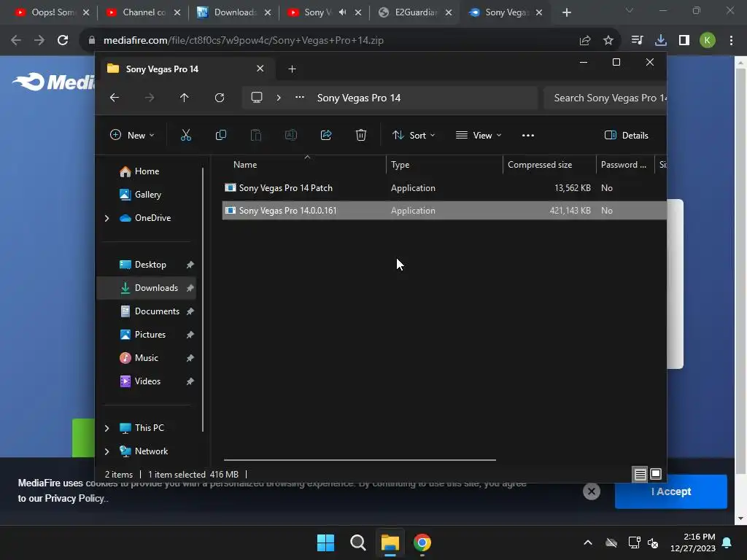Viewport: 747px width, 560px height.
Task: Switch to the E2Guardian Chrome tab
Action: pyautogui.click(x=415, y=12)
